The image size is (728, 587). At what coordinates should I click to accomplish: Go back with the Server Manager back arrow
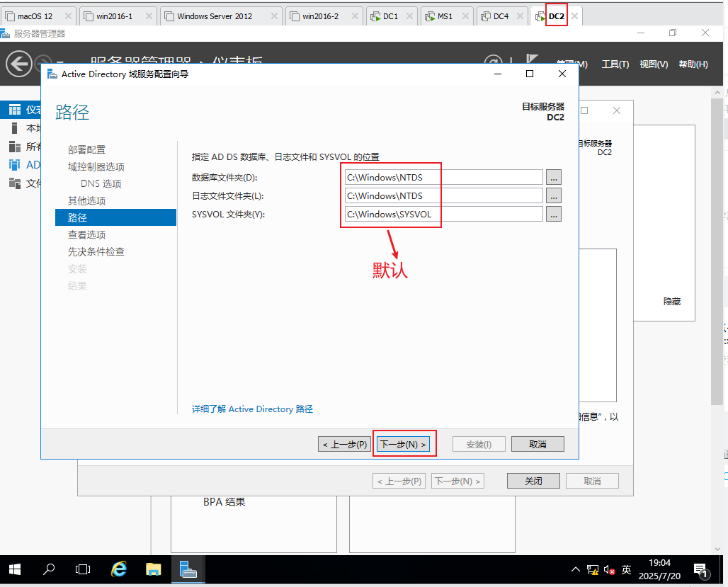pos(19,64)
